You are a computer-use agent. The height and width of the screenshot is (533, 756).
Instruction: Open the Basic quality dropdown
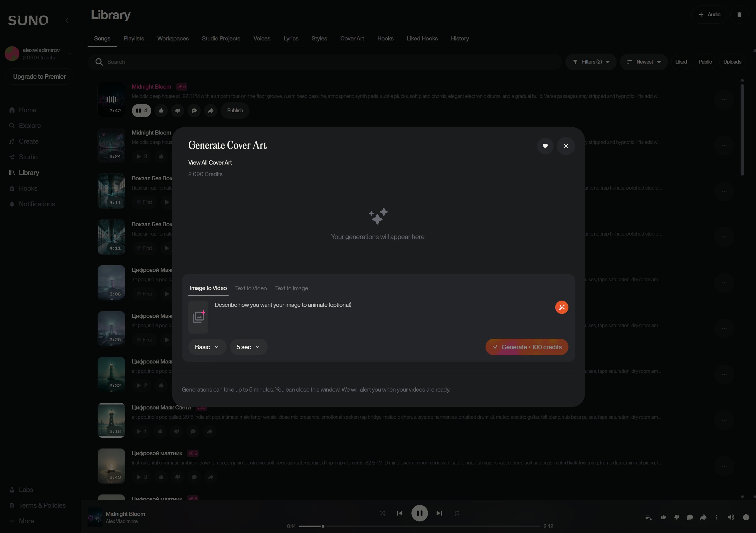pos(207,347)
